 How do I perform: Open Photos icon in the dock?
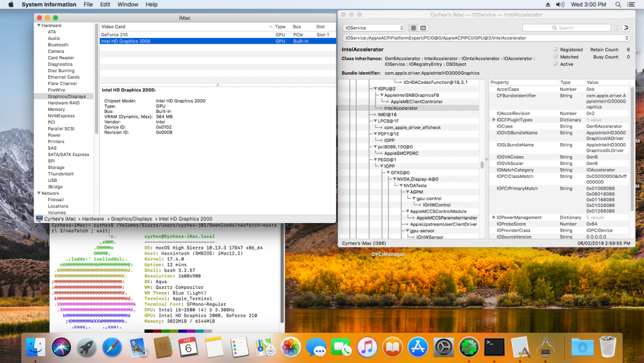click(x=290, y=348)
